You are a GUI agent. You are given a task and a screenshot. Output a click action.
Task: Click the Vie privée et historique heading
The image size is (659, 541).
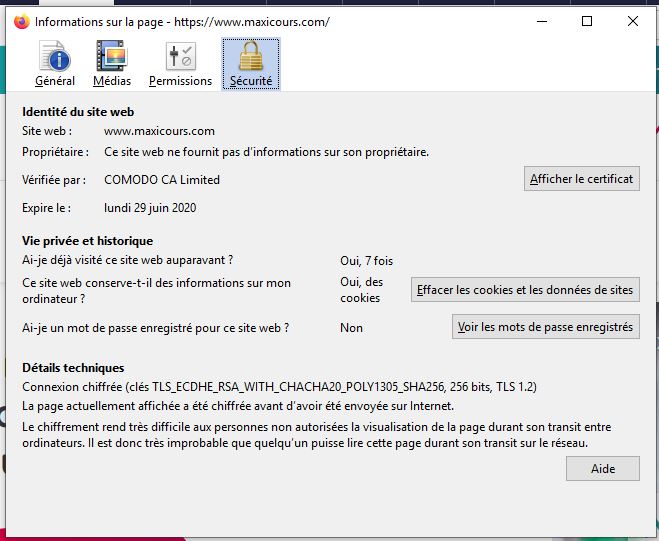coord(87,241)
